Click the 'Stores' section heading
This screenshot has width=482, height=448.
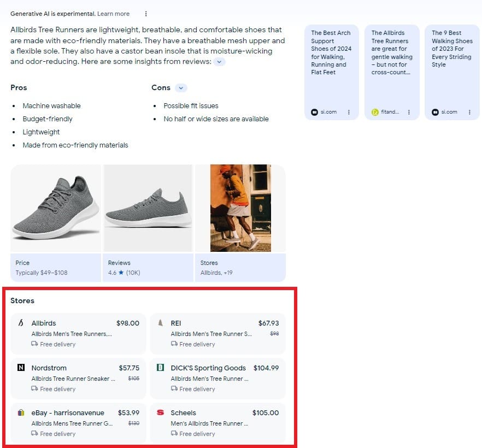pos(22,300)
